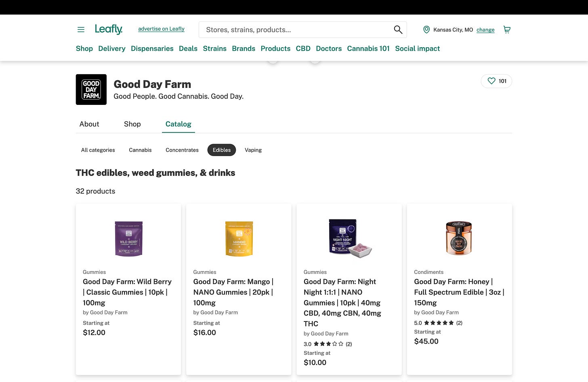The image size is (588, 382).
Task: Open the Night Night gummies product image
Action: [350, 238]
